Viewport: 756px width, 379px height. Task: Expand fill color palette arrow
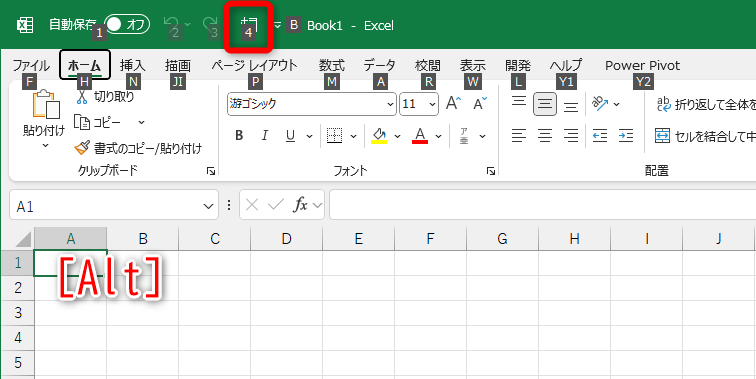397,136
